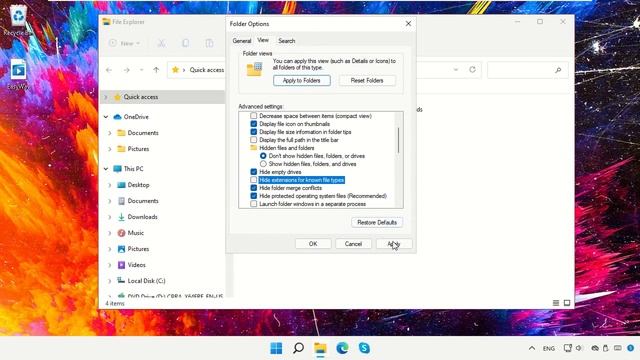Image resolution: width=640 pixels, height=360 pixels.
Task: Select Don't show hidden files radio button
Action: coord(263,156)
